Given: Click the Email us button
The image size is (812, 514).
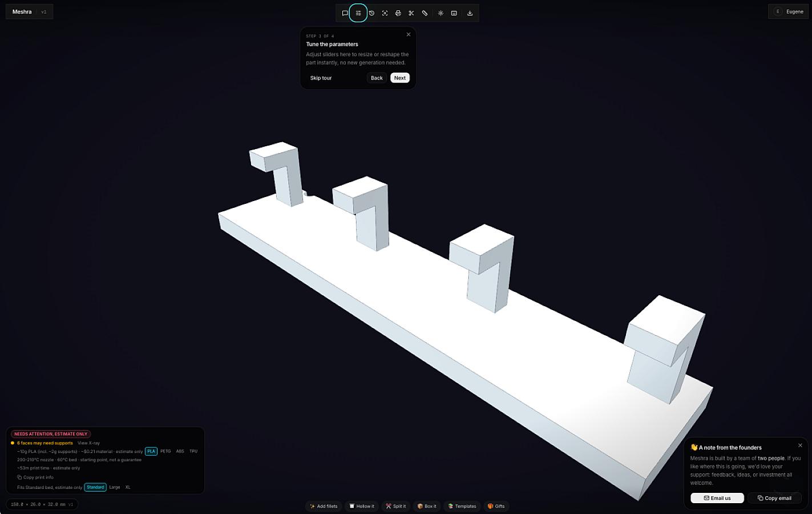Looking at the screenshot, I should click(x=717, y=498).
